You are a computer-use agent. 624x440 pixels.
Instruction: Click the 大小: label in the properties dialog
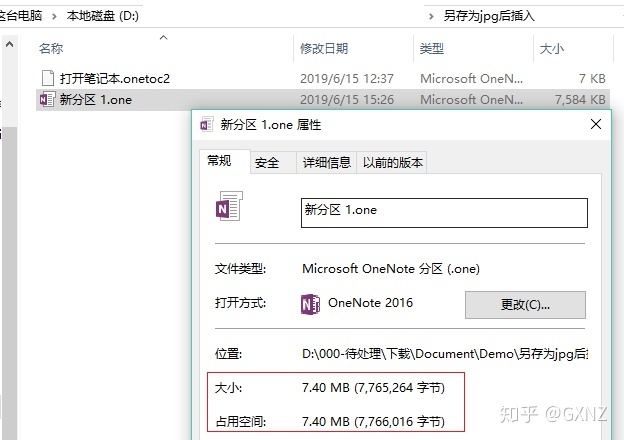tap(228, 387)
